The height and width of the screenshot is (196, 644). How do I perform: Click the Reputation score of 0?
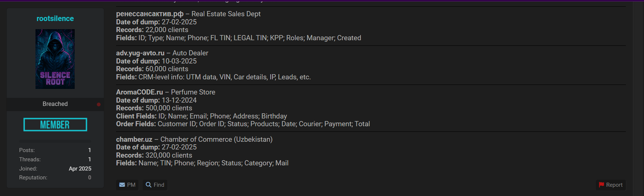(x=89, y=178)
